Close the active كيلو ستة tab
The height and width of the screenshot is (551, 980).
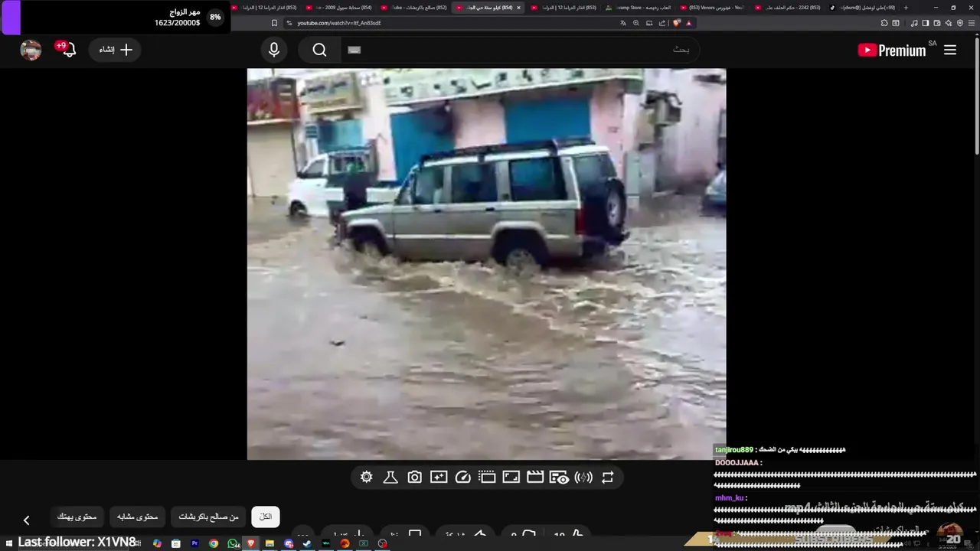[518, 8]
